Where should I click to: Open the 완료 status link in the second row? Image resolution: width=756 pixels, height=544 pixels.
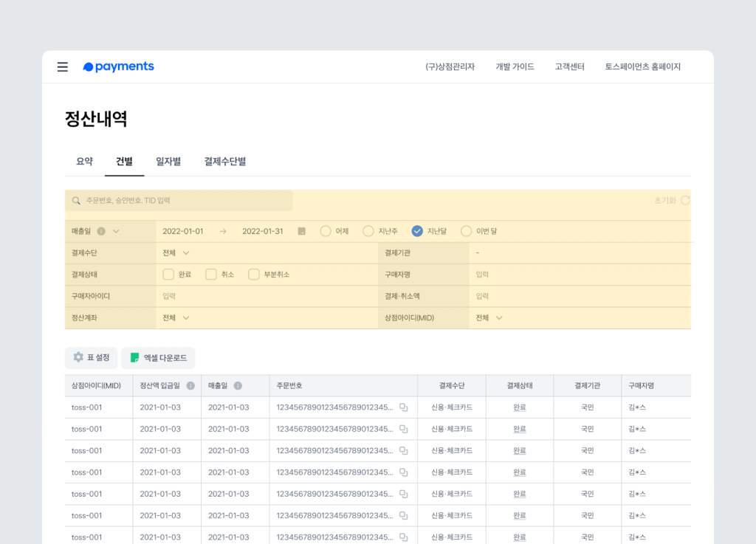[519, 430]
